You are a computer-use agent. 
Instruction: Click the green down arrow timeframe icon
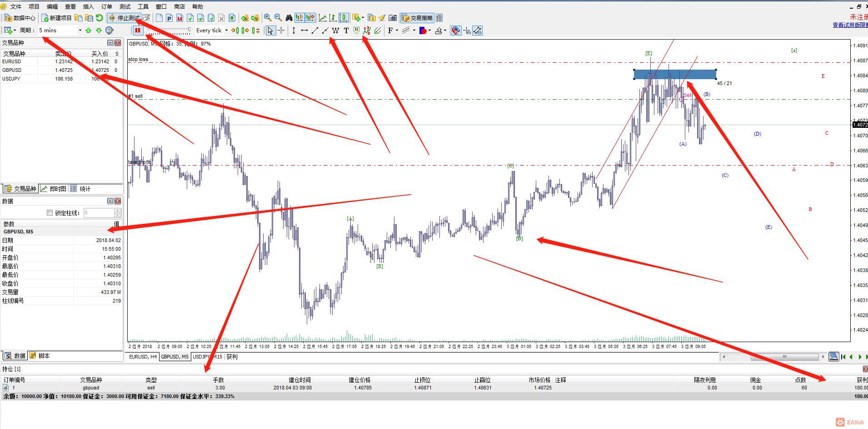tap(99, 30)
